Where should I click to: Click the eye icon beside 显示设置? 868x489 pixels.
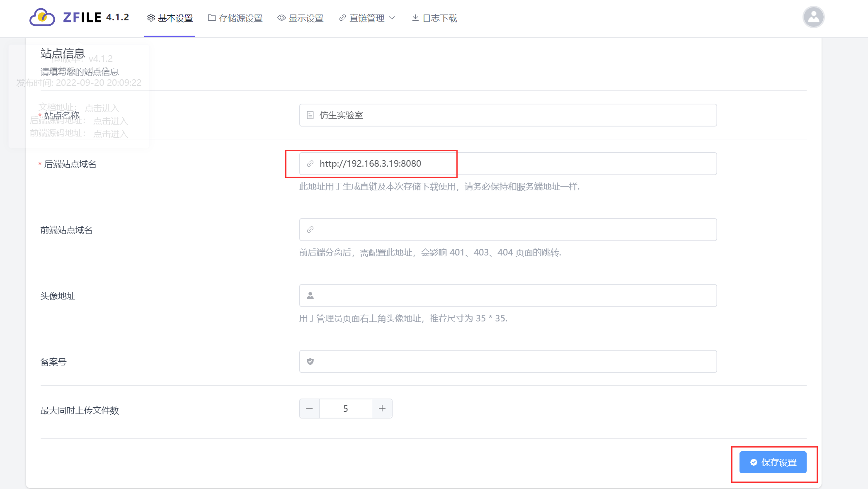click(281, 18)
